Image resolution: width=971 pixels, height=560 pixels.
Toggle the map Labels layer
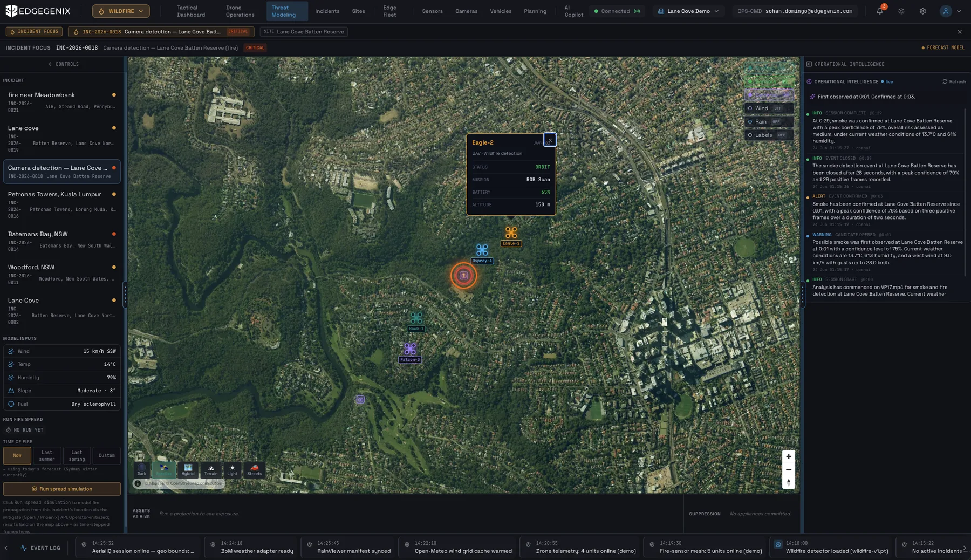769,135
